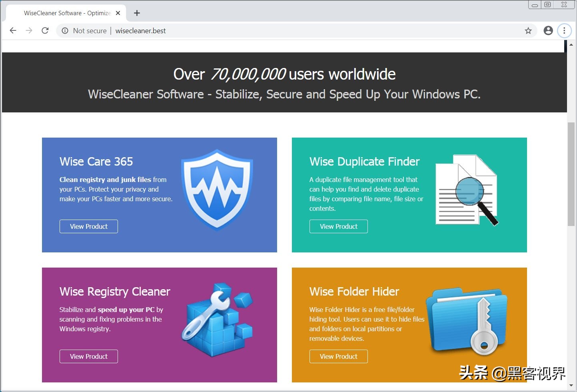The height and width of the screenshot is (392, 577).
Task: View Product for Wise Registry Cleaner
Action: coord(89,356)
